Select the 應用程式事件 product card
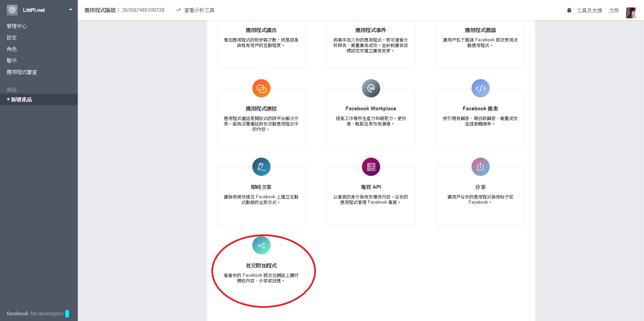The height and width of the screenshot is (321, 644). click(x=371, y=44)
